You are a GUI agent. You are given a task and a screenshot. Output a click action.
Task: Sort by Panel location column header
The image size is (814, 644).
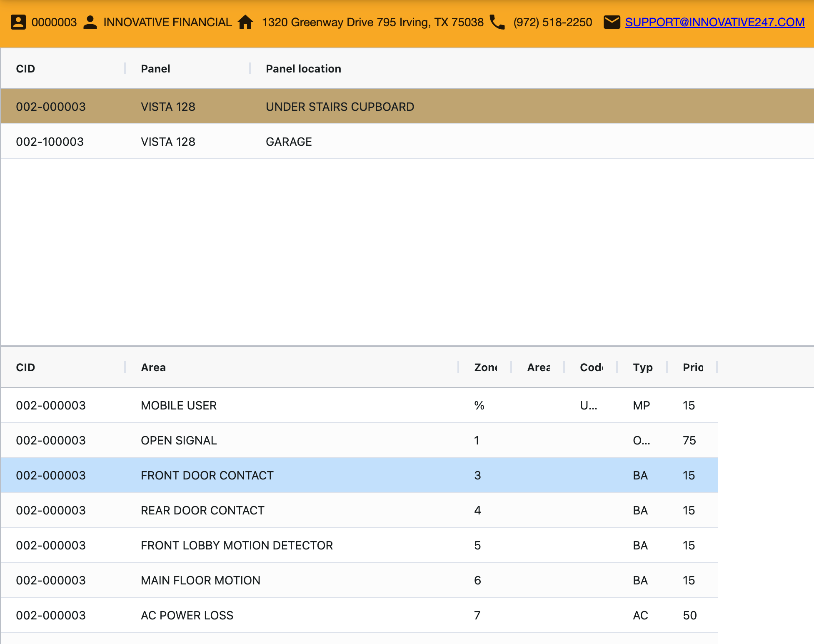[x=303, y=69]
